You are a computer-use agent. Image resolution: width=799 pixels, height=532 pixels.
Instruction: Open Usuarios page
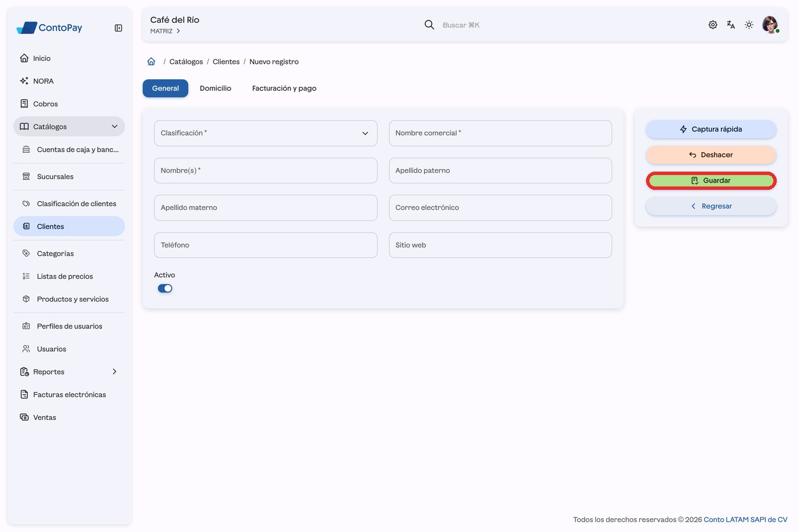tap(69, 349)
